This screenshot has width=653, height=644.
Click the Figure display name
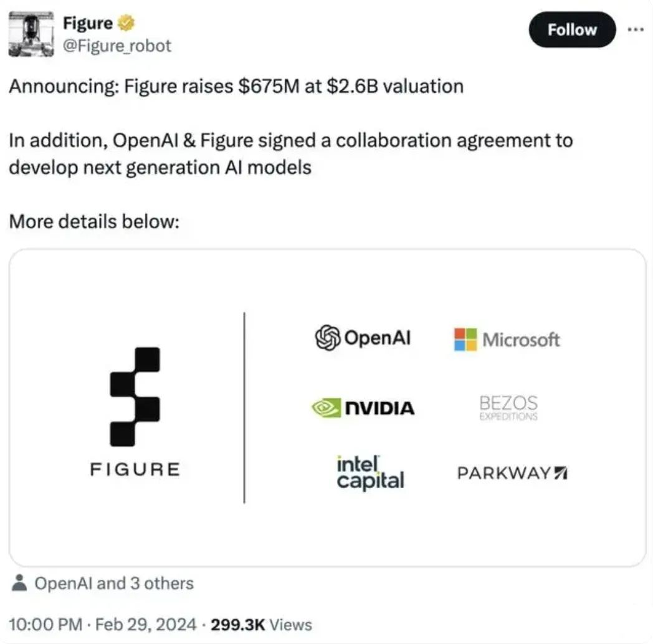88,23
